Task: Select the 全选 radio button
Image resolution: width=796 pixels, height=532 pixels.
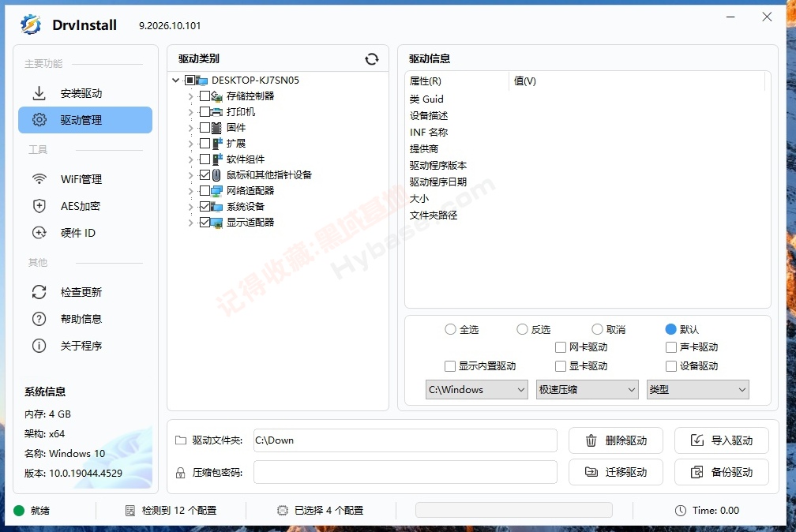Action: coord(450,329)
